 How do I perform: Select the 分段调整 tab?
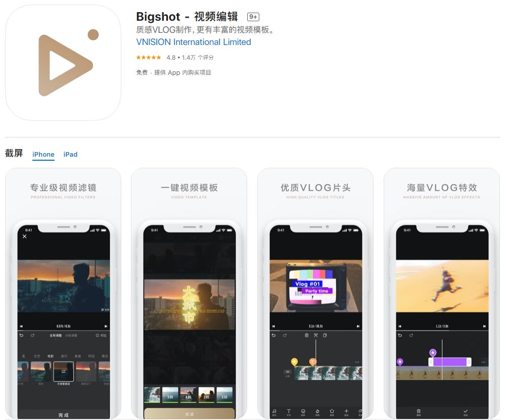[x=71, y=336]
